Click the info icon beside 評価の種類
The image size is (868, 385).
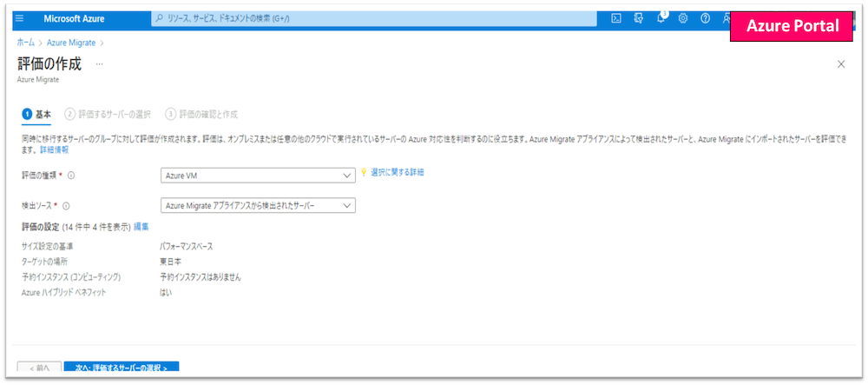[x=71, y=176]
